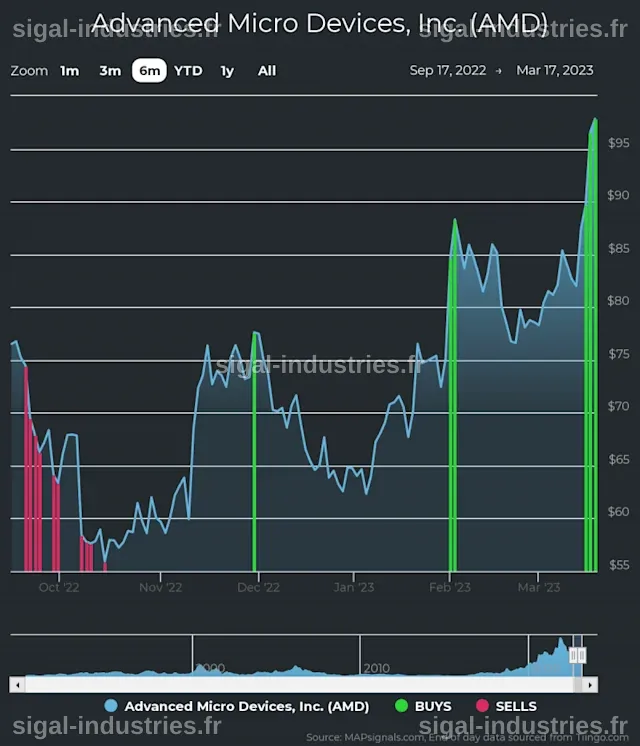Toggle the AMD price series legend
This screenshot has width=640, height=746.
point(237,706)
